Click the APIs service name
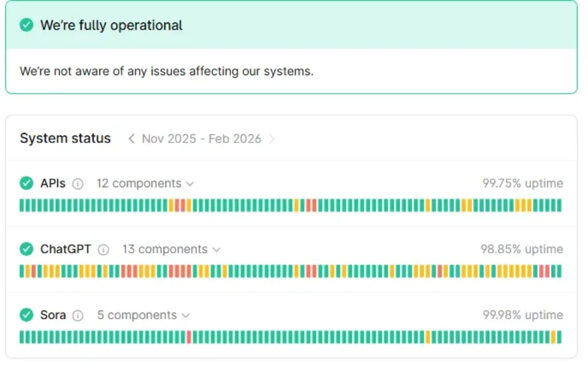Viewport: 588px width, 367px height. (x=53, y=184)
